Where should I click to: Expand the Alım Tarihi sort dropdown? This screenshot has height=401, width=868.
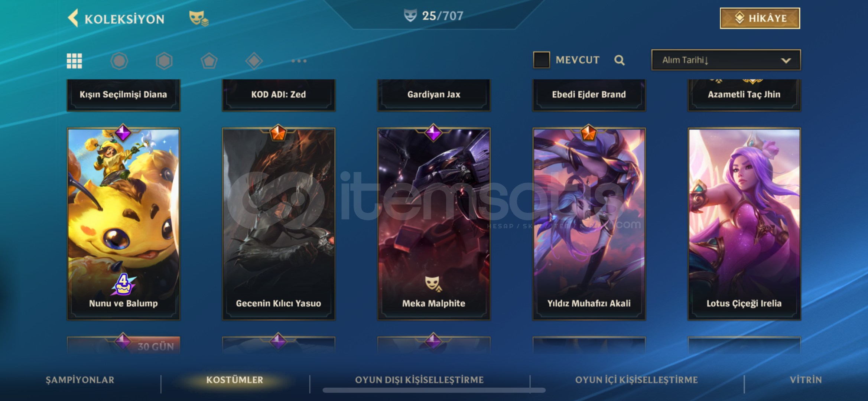click(x=726, y=60)
